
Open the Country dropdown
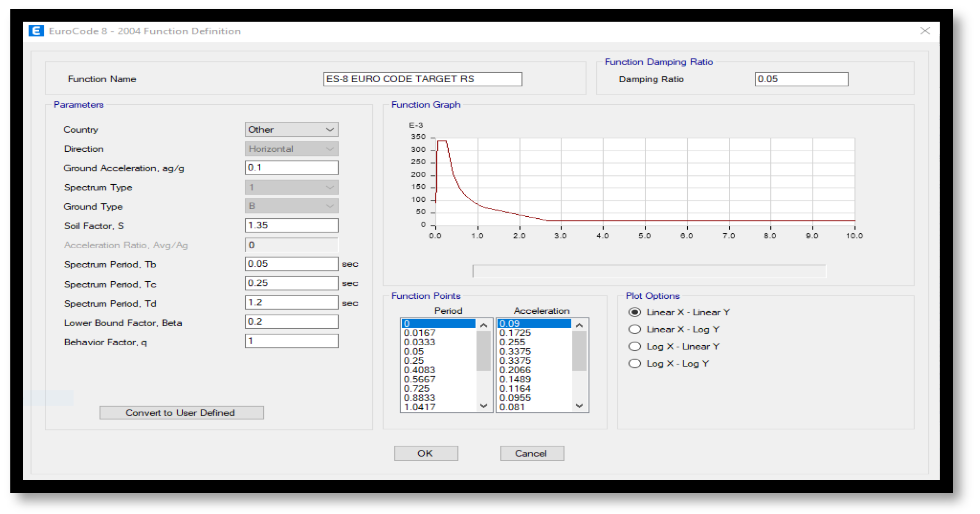click(291, 130)
